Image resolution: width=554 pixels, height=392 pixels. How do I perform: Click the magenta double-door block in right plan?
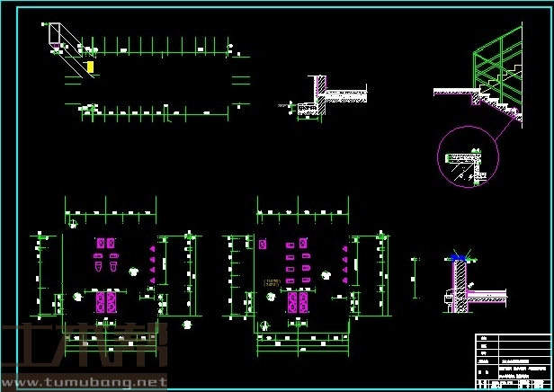click(x=298, y=301)
